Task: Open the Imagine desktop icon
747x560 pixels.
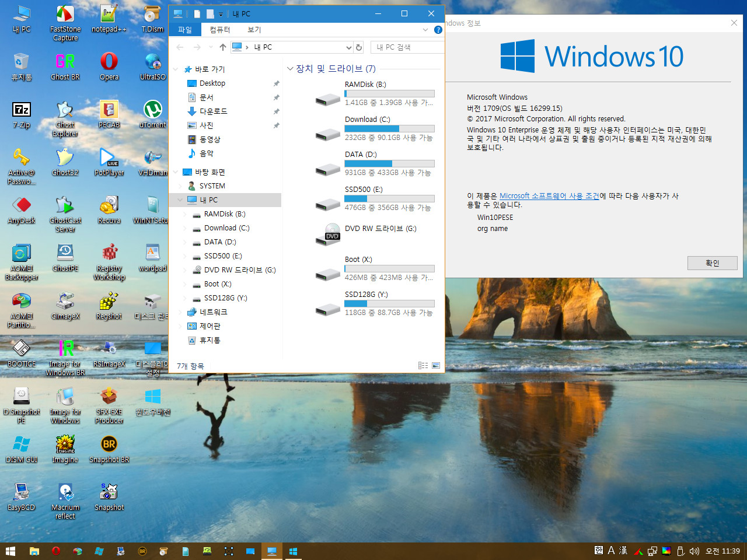Action: tap(65, 449)
